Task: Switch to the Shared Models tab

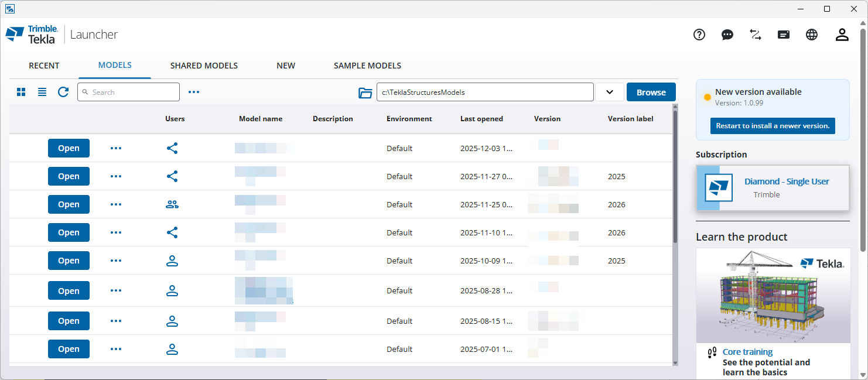Action: coord(204,66)
